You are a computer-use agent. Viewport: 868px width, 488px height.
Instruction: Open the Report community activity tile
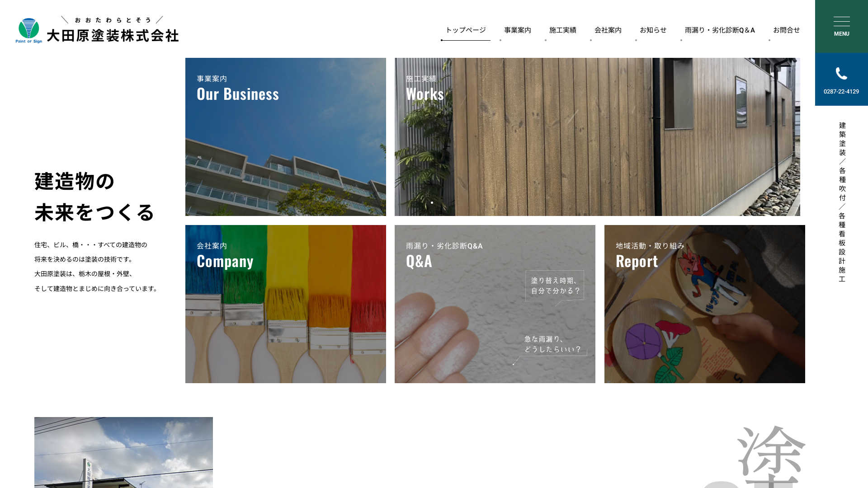point(705,304)
